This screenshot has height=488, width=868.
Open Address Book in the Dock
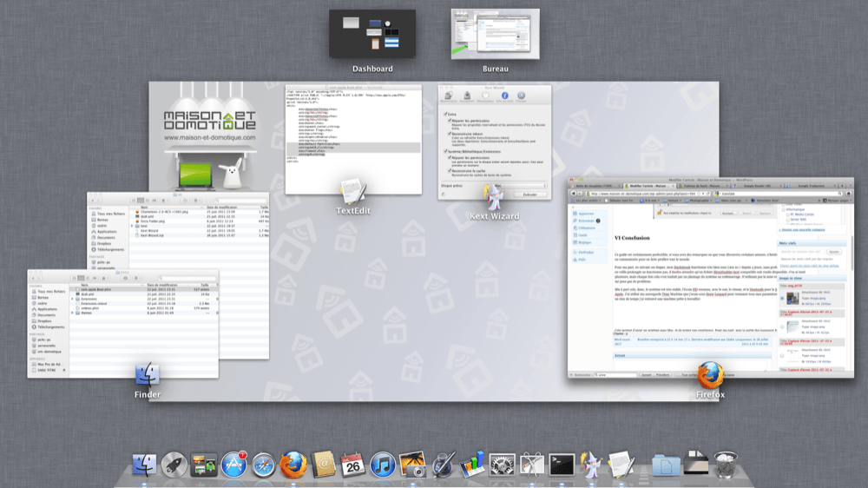[x=323, y=465]
